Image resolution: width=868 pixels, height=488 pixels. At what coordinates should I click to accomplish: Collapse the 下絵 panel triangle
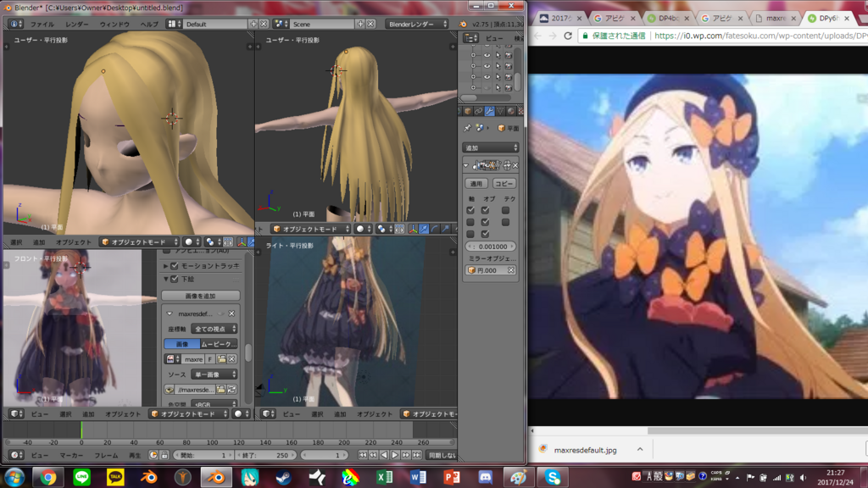click(166, 279)
